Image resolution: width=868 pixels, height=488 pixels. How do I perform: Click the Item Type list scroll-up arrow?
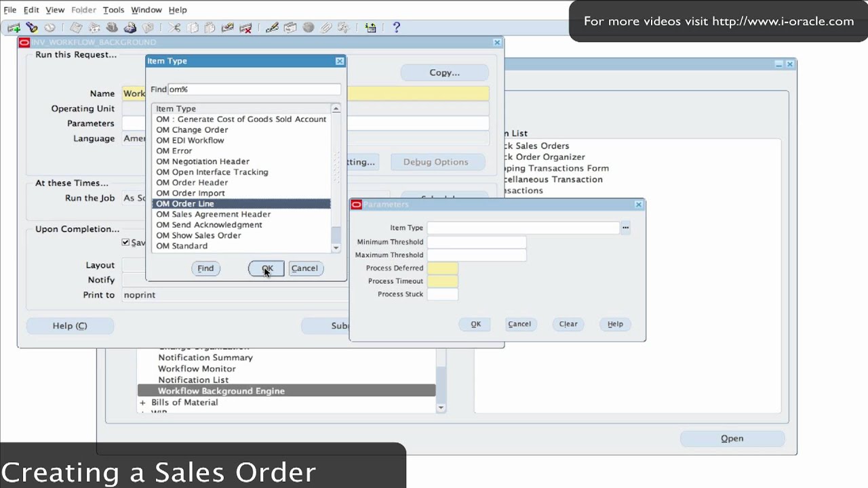click(x=336, y=108)
